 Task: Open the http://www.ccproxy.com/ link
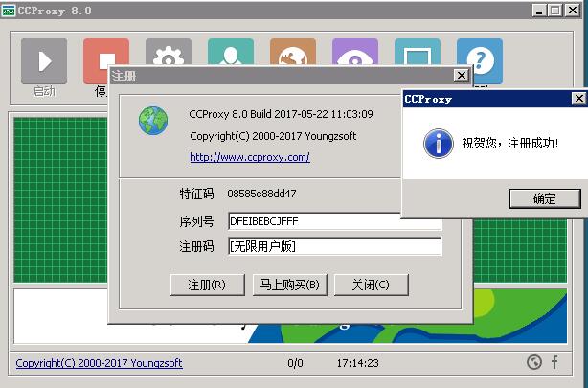click(250, 157)
